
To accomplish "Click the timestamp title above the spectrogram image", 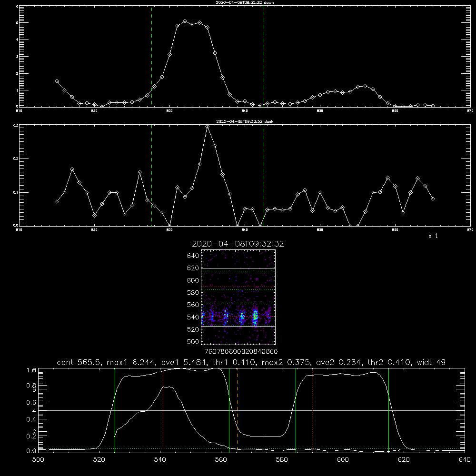I will click(238, 244).
